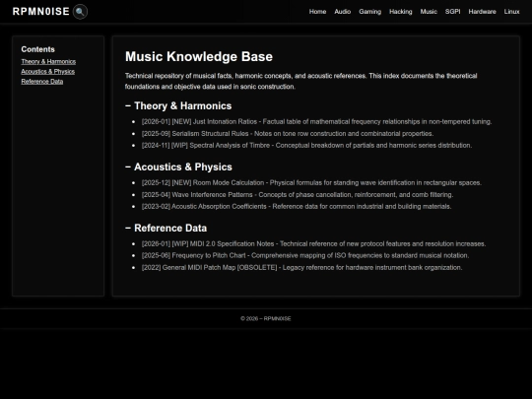532x399 pixels.
Task: Select the Room Mode Calculation entry
Action: coord(311,183)
